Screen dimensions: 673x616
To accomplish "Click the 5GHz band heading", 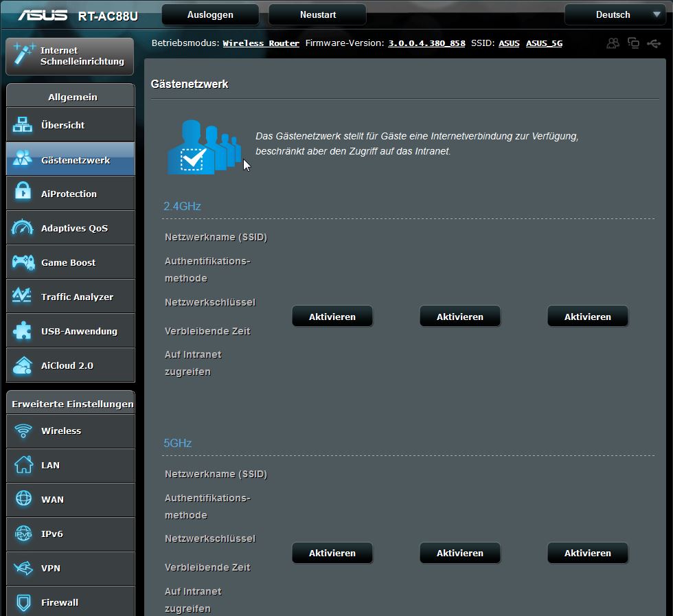I will click(177, 443).
